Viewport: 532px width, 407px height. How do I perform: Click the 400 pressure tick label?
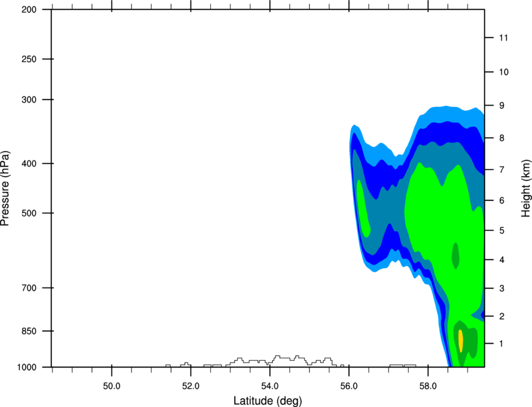tap(29, 163)
